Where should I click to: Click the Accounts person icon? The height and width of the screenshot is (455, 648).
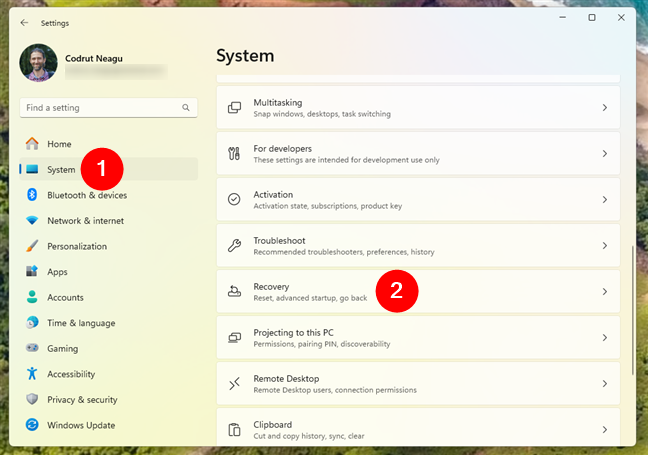click(32, 297)
